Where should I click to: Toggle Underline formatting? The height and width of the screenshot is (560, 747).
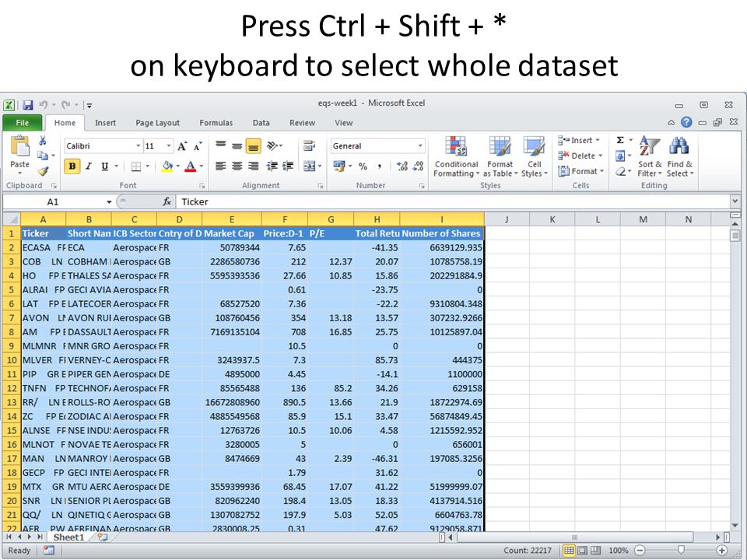(x=105, y=166)
